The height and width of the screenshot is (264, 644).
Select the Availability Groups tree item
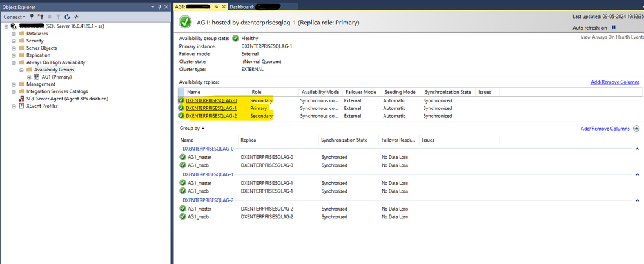pos(54,70)
